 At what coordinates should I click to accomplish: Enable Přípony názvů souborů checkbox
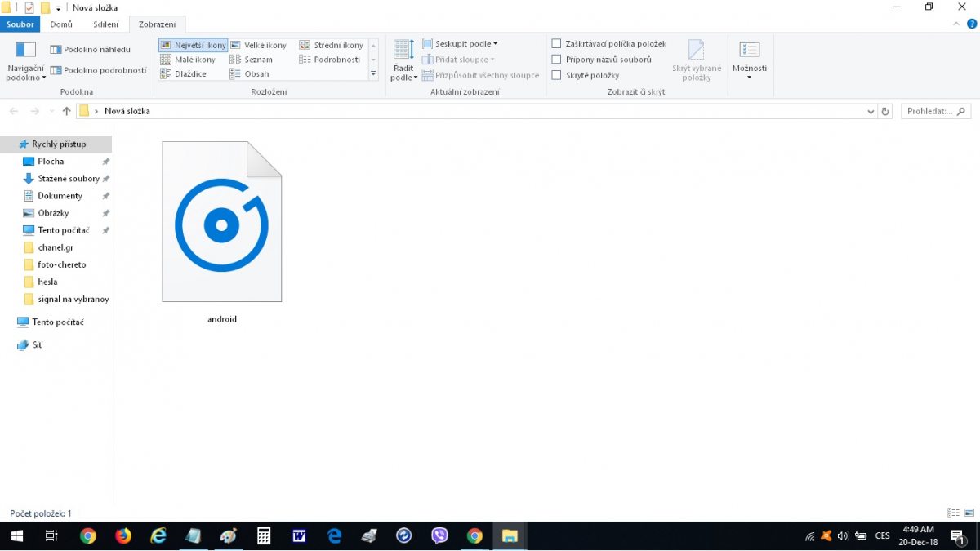[556, 60]
